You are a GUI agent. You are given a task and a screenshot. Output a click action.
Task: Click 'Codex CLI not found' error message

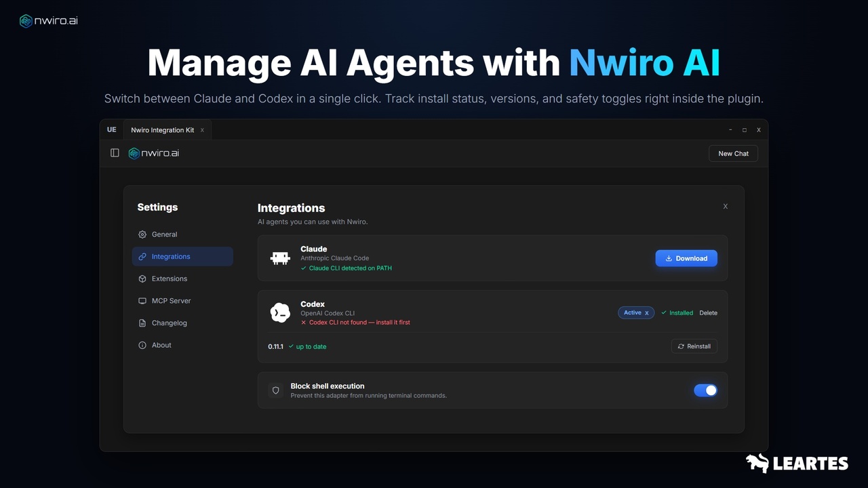coord(355,323)
